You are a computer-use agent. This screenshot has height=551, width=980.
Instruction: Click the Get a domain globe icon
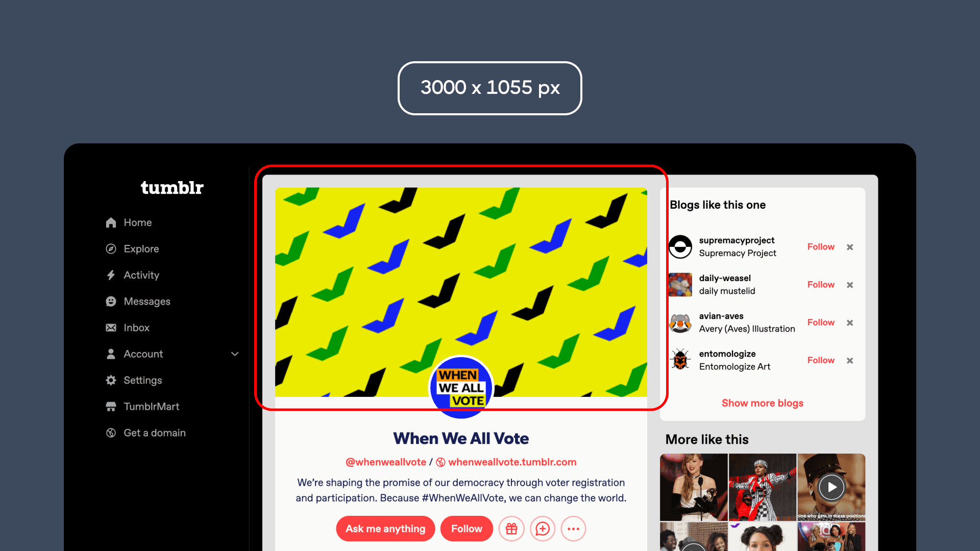(110, 433)
